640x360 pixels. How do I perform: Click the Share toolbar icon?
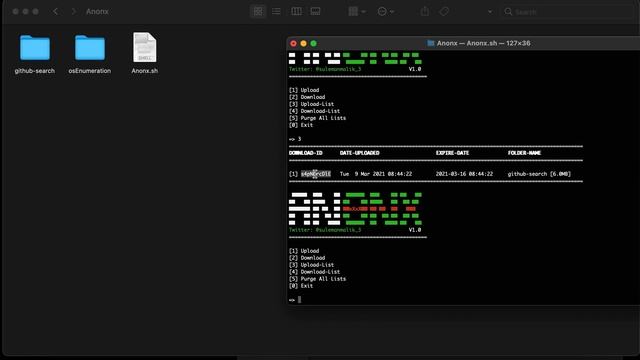[x=424, y=11]
